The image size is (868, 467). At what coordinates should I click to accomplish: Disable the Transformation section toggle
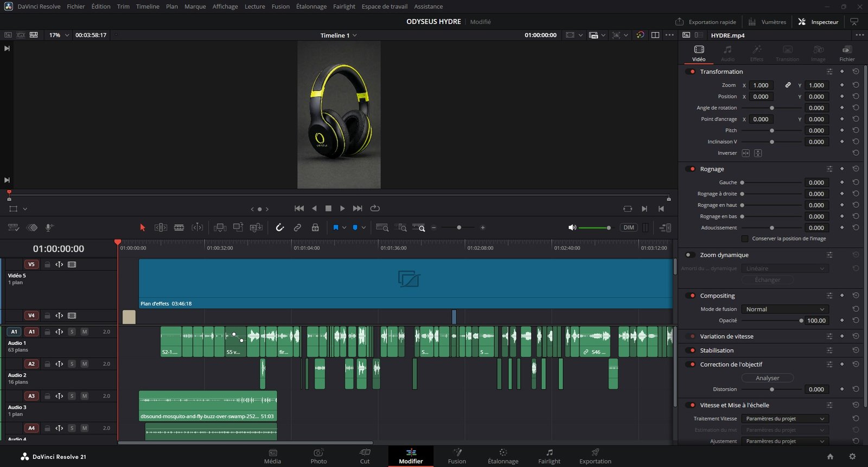pos(691,72)
